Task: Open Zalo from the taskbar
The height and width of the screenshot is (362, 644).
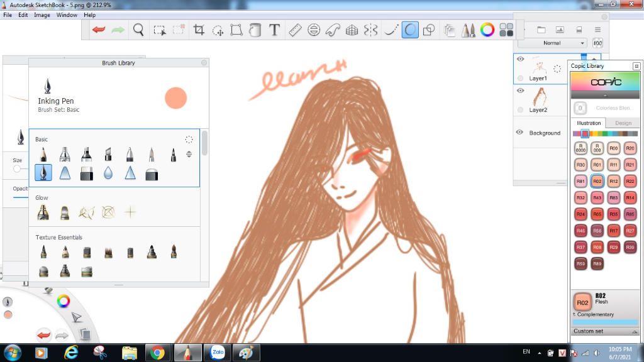Action: [x=217, y=353]
